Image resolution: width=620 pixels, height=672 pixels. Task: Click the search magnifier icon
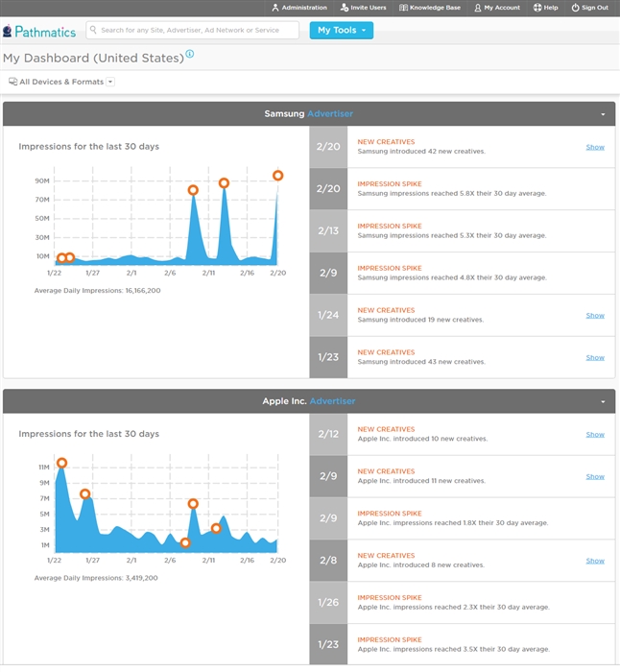(93, 31)
